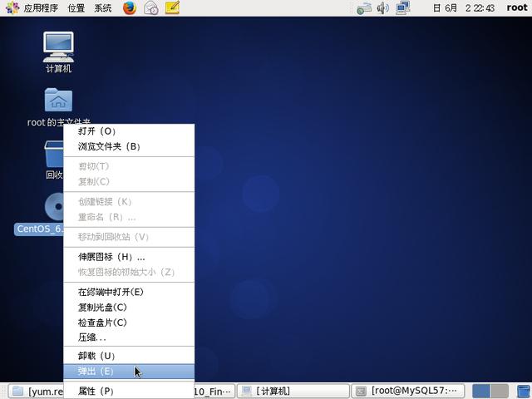Choose 浏览文件夹 (B) menu entry
The height and width of the screenshot is (399, 532).
pyautogui.click(x=129, y=146)
